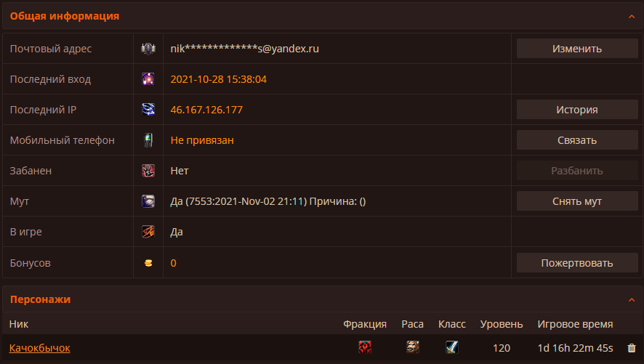This screenshot has width=644, height=364.
Task: Click the Изменить button for email
Action: pos(577,49)
